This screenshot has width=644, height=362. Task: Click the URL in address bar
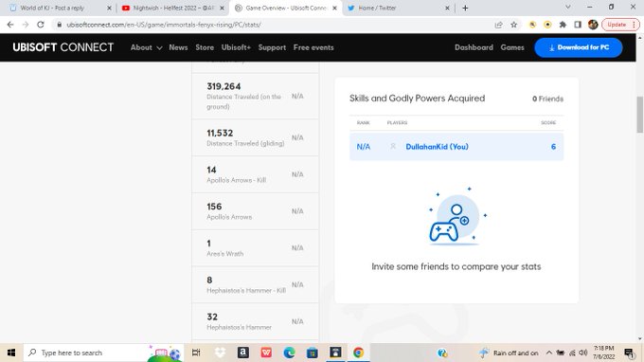pos(164,25)
